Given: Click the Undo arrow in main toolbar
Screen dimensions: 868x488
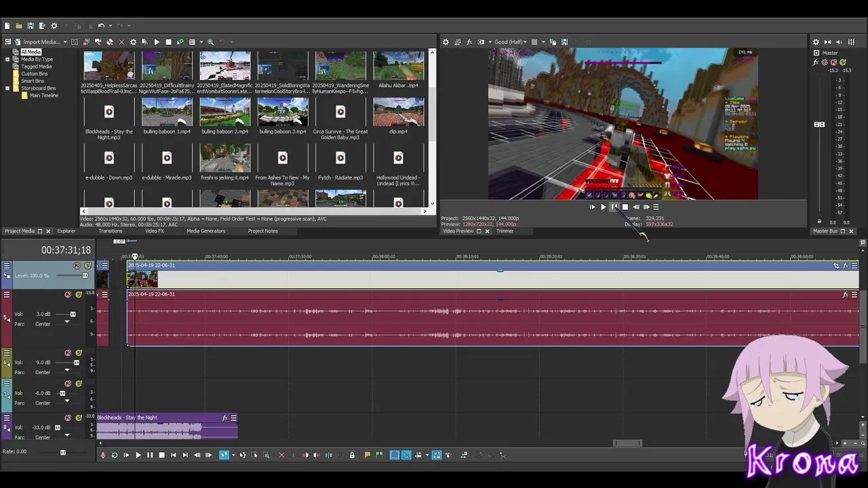Looking at the screenshot, I should (x=101, y=26).
